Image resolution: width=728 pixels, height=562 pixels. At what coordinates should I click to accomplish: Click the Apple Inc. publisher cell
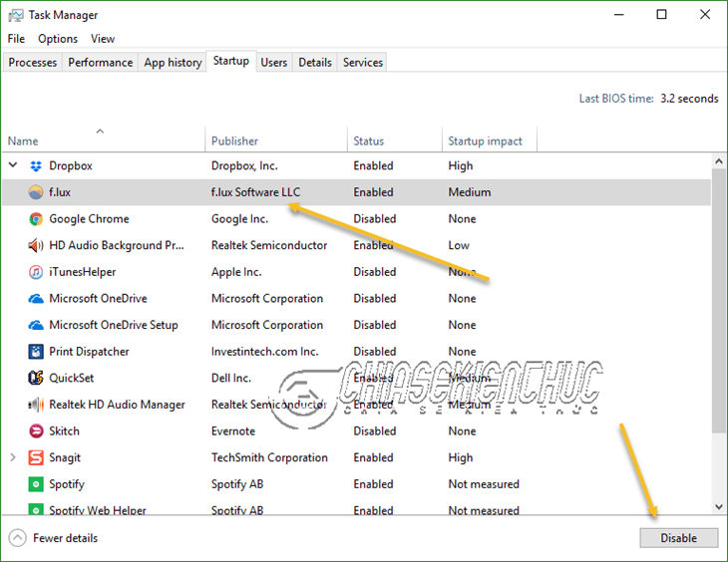tap(236, 271)
